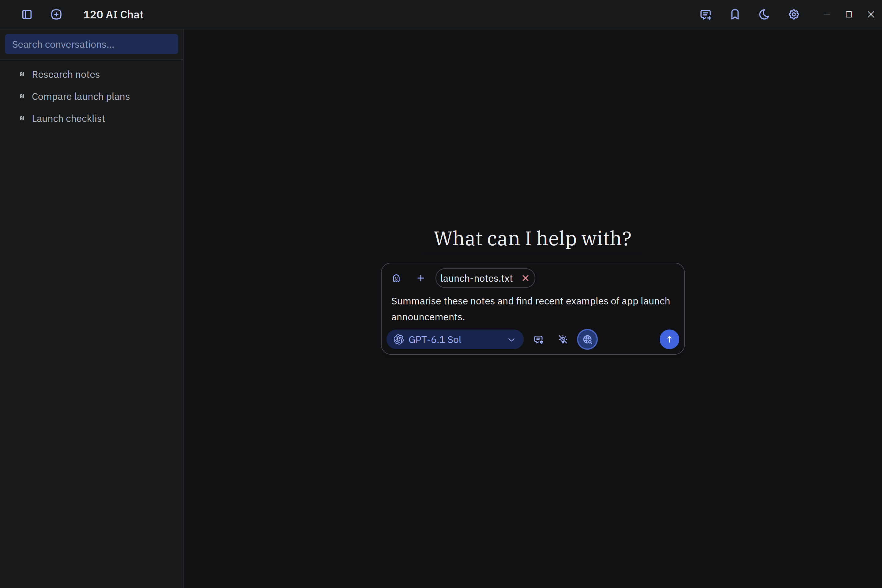Click the Search conversations field

click(x=92, y=44)
